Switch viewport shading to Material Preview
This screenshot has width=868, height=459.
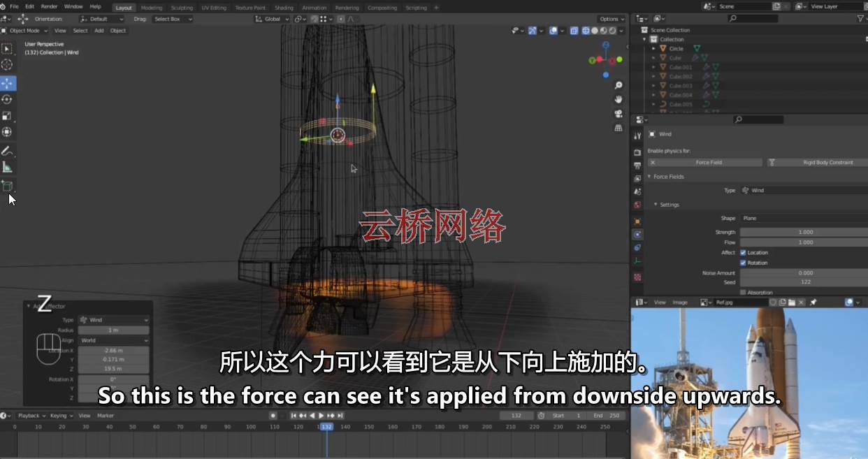[603, 31]
